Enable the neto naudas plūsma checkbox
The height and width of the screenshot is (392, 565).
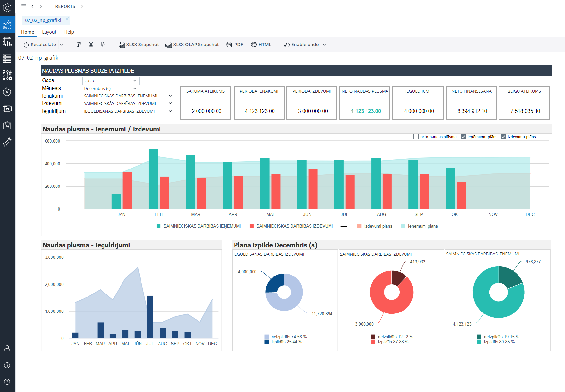click(416, 137)
